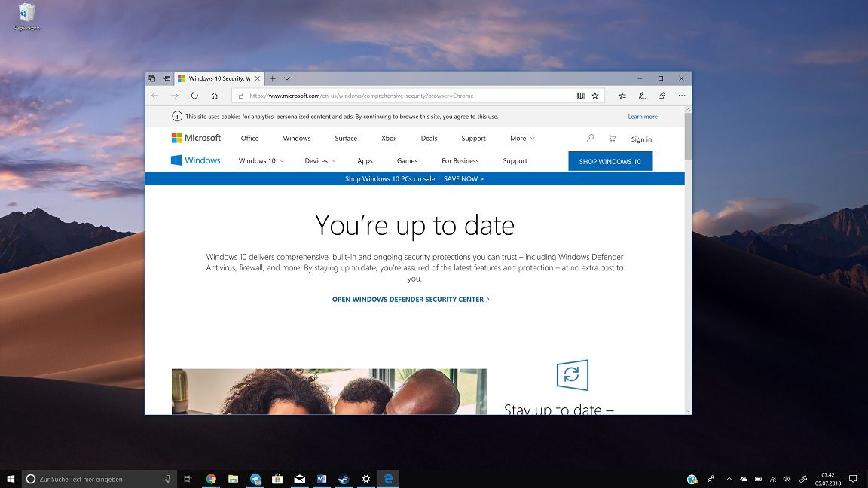The height and width of the screenshot is (488, 868).
Task: Open the Favorites hub icon
Action: (622, 96)
